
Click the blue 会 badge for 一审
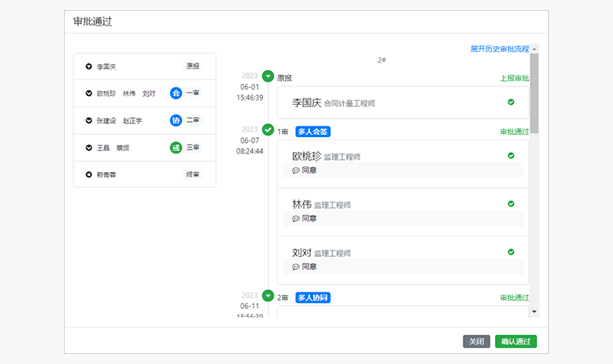pyautogui.click(x=176, y=93)
